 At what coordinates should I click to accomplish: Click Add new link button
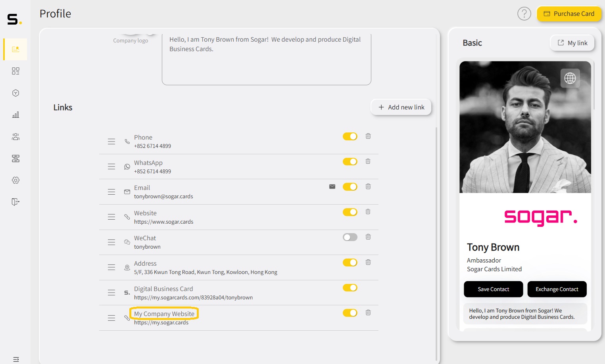click(401, 107)
